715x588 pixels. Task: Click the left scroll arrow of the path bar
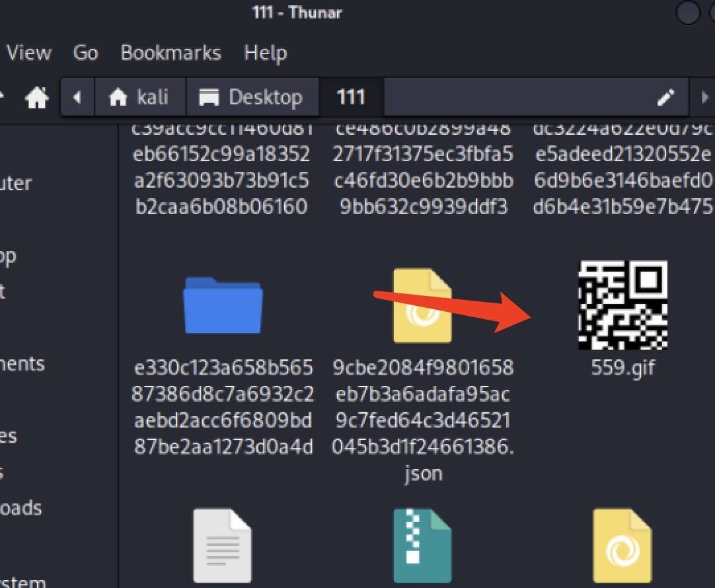pos(77,97)
